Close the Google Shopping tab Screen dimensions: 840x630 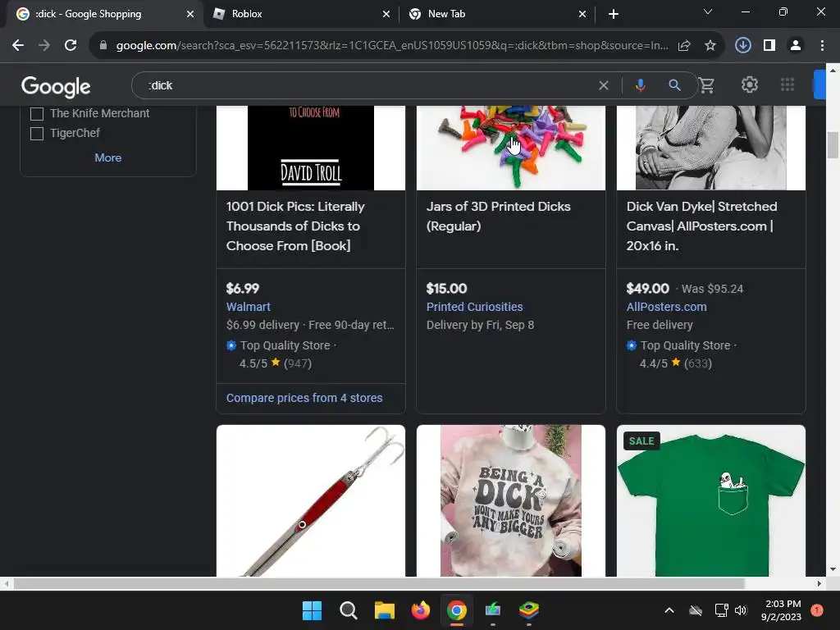pos(190,14)
